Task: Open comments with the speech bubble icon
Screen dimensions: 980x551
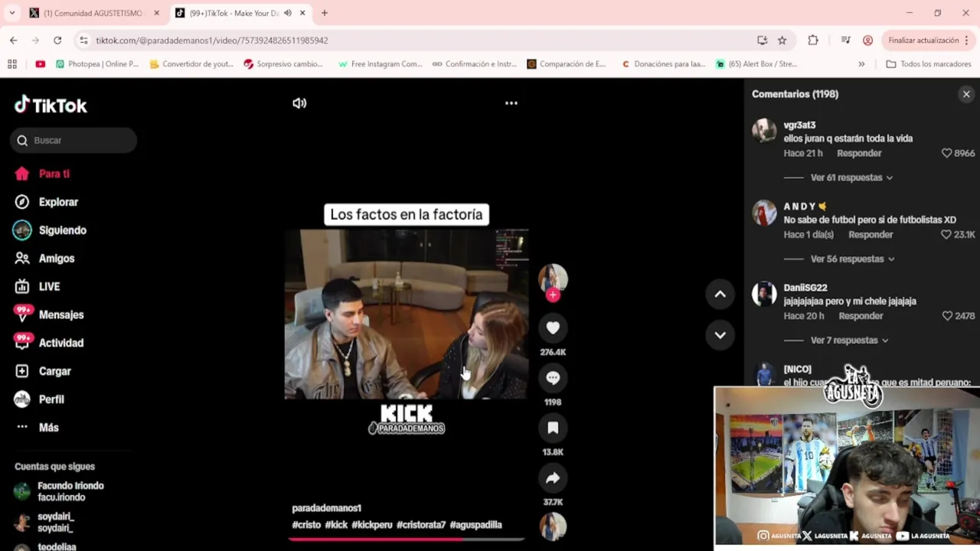Action: click(553, 378)
